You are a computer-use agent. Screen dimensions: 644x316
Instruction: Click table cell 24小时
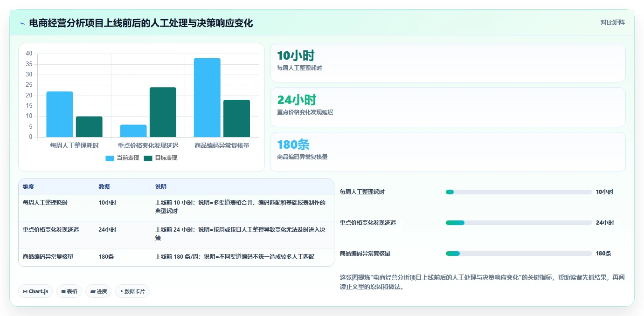pyautogui.click(x=107, y=230)
